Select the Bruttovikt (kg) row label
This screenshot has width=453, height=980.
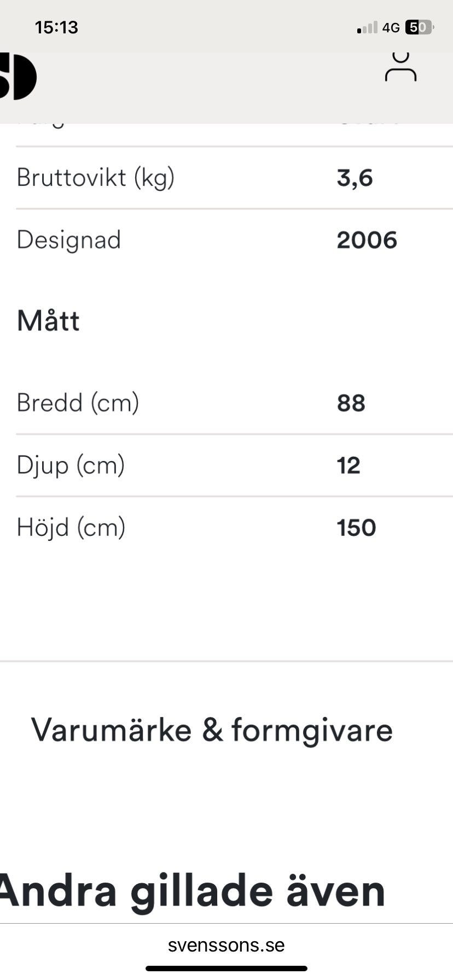95,177
